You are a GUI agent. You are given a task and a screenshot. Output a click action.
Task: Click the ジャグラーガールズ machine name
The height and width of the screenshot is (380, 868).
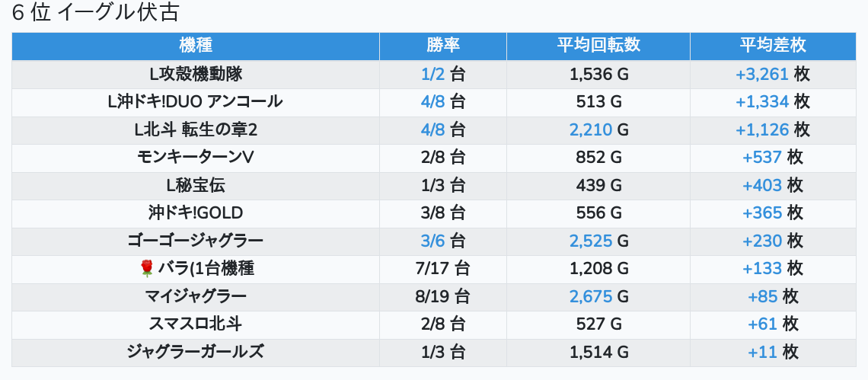point(196,352)
